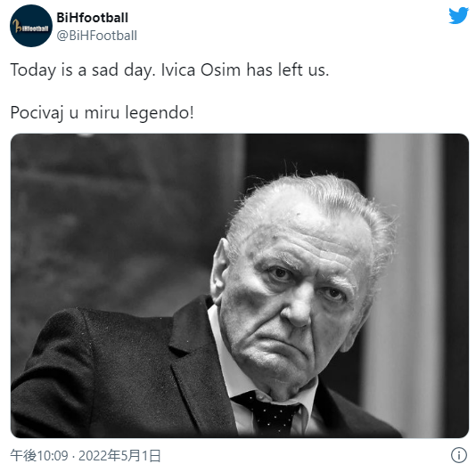Image resolution: width=476 pixels, height=472 pixels.
Task: Click the words 'has left us.'
Action: coord(288,70)
